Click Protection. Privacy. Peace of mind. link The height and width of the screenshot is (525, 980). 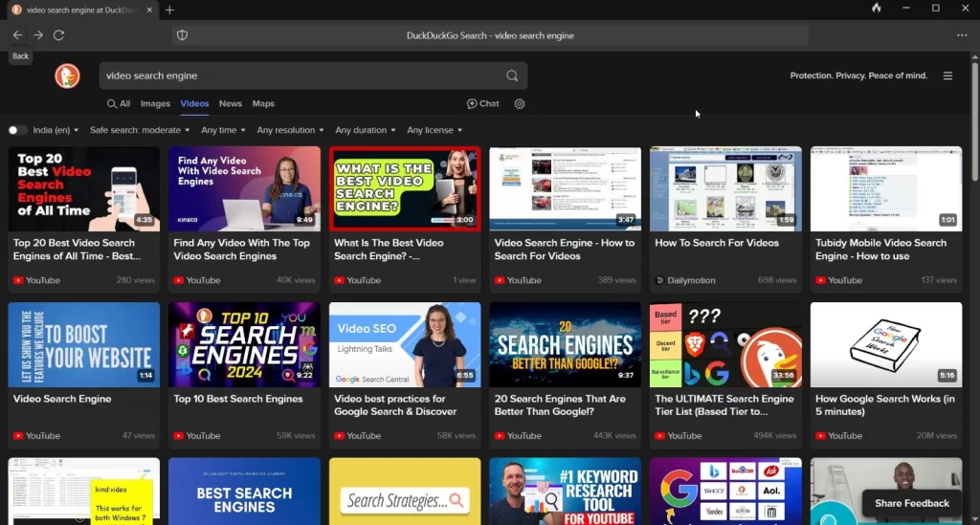point(858,76)
